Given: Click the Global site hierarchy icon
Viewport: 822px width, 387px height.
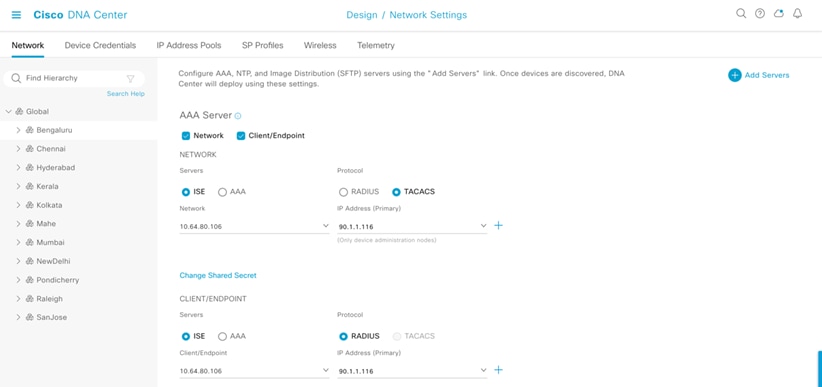Looking at the screenshot, I should (x=19, y=112).
